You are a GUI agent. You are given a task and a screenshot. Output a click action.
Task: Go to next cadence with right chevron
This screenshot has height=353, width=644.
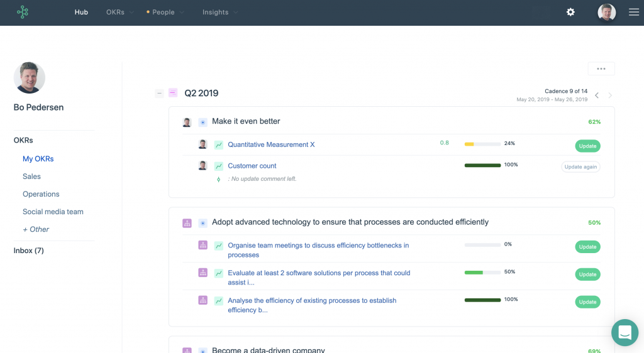610,95
